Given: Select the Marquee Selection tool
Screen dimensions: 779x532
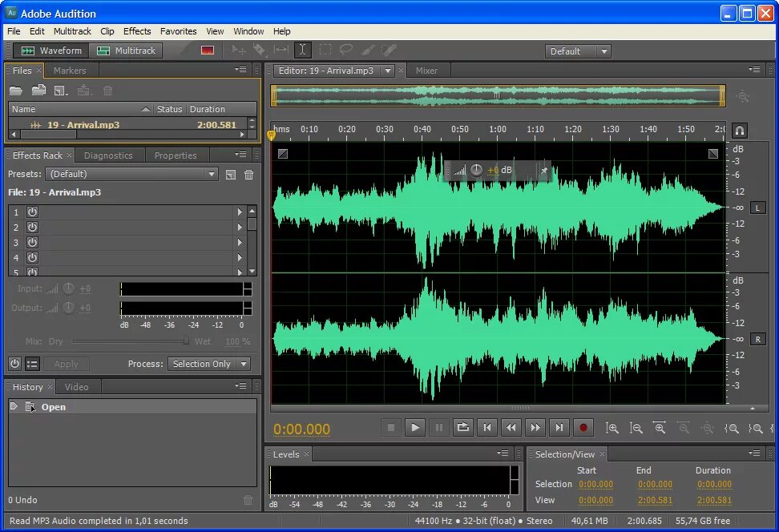Looking at the screenshot, I should click(x=325, y=50).
